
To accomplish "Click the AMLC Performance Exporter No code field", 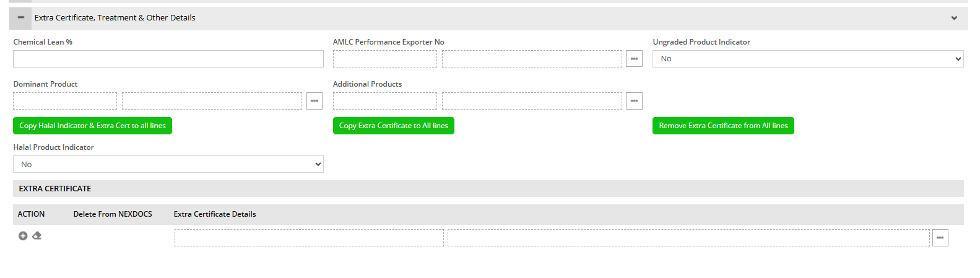I will point(385,59).
